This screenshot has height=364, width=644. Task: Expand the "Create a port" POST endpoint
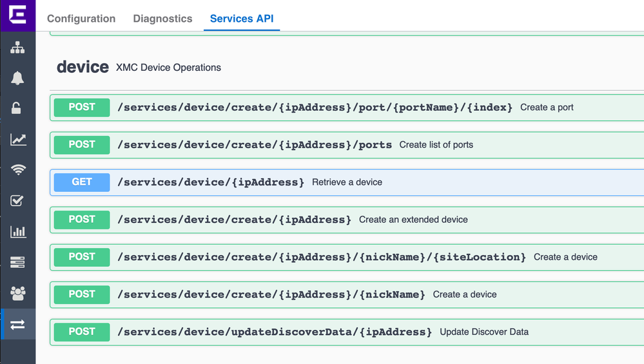315,108
